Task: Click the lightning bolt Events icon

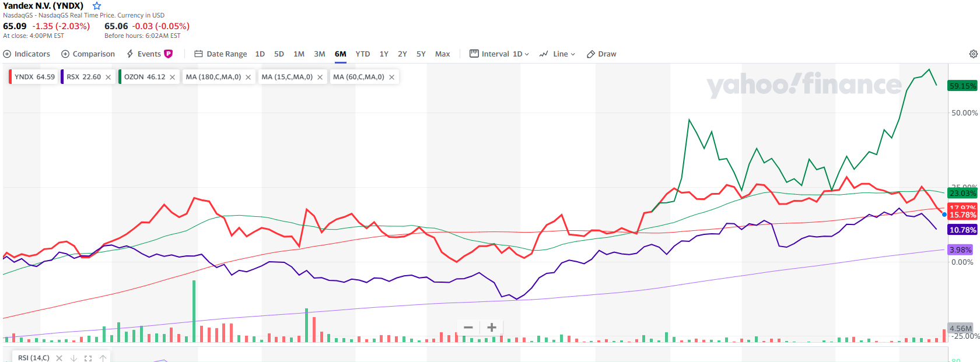Action: coord(130,54)
